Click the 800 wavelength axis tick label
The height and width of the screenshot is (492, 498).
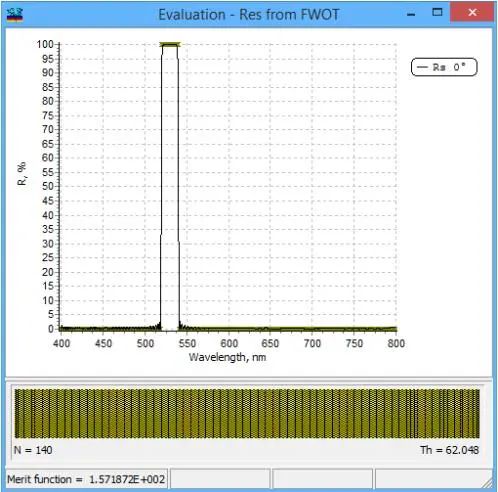[x=396, y=343]
